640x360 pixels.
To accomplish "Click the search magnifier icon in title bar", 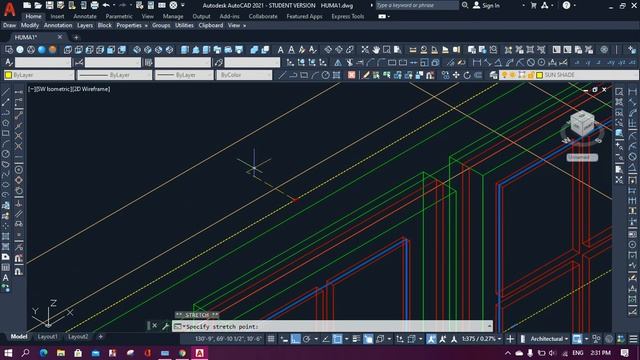I will (x=465, y=5).
